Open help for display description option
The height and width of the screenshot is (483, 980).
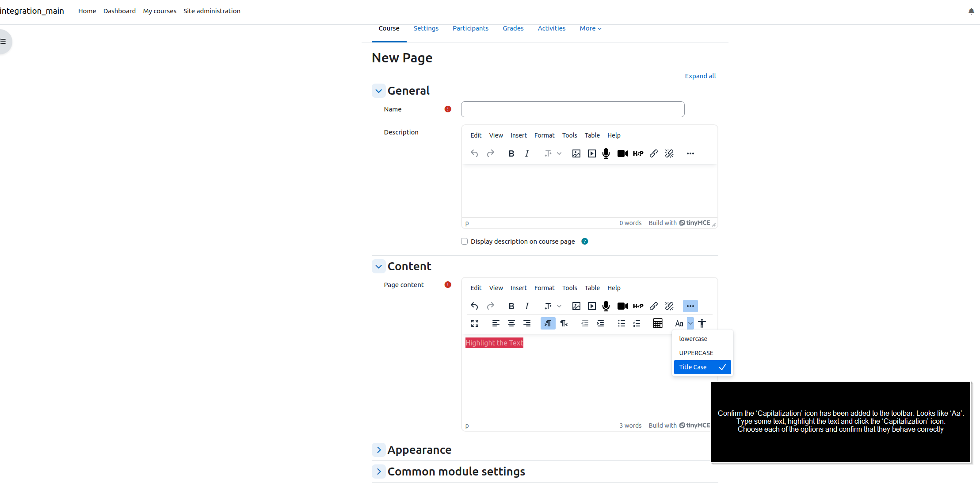[x=584, y=241]
